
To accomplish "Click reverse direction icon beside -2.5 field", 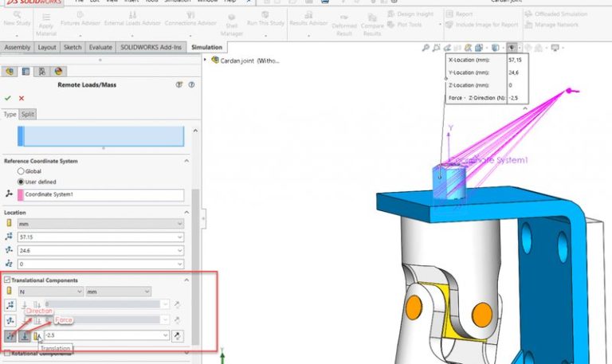I will pyautogui.click(x=178, y=336).
